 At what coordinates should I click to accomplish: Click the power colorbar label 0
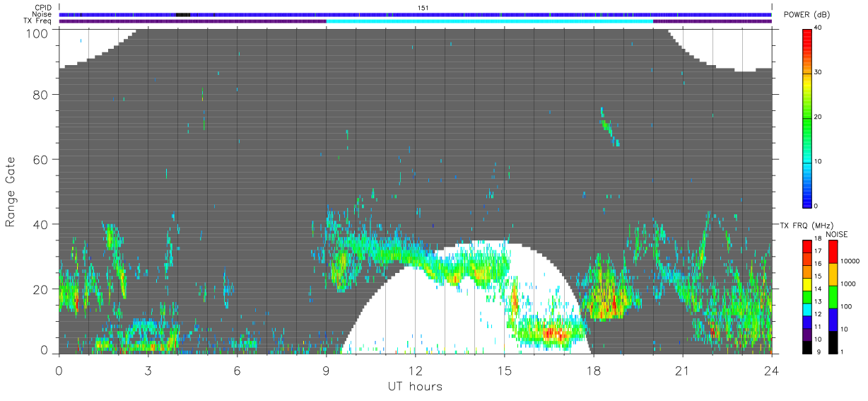pyautogui.click(x=816, y=206)
